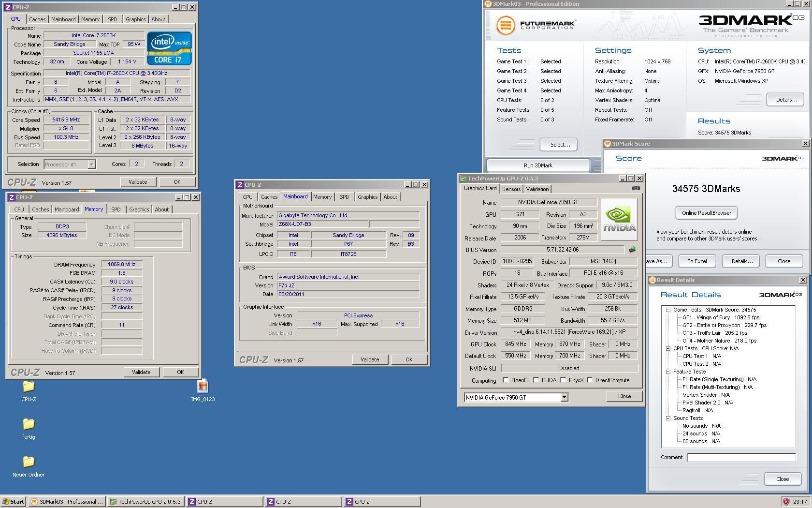Open the CPU-Z desktop folder

click(x=29, y=391)
